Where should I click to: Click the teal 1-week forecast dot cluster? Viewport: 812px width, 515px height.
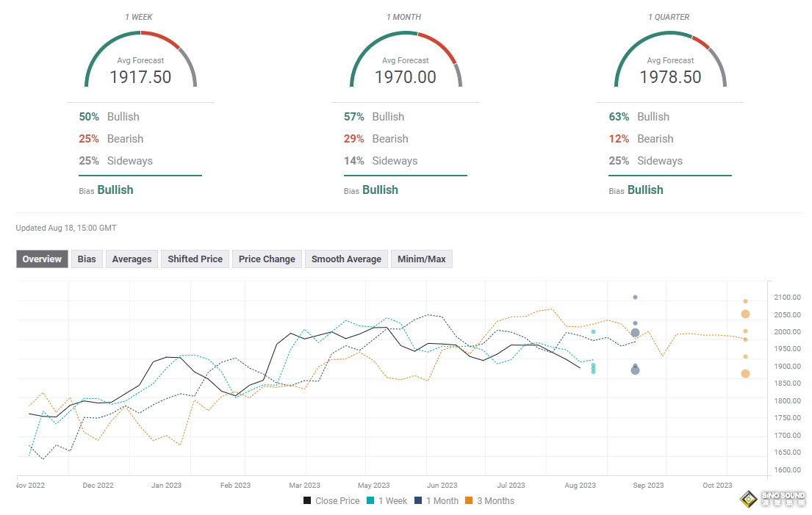(x=593, y=367)
